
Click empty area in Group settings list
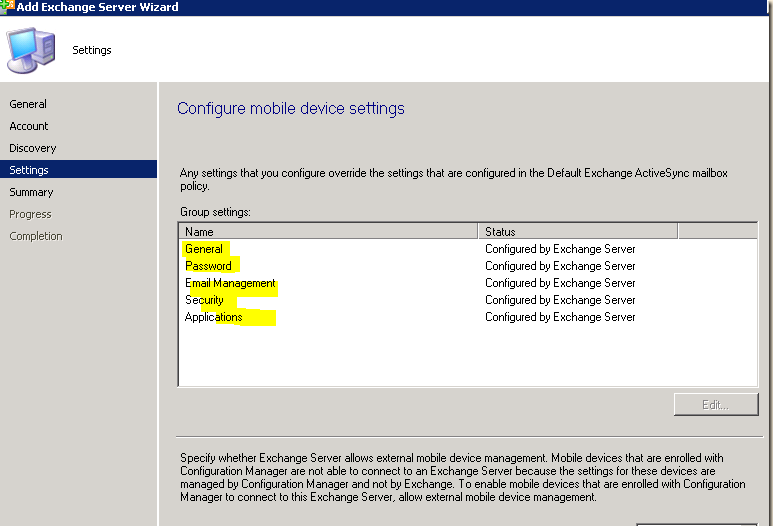tap(467, 356)
